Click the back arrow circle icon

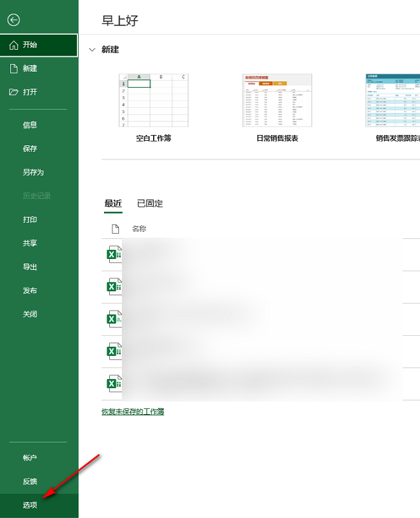[14, 20]
